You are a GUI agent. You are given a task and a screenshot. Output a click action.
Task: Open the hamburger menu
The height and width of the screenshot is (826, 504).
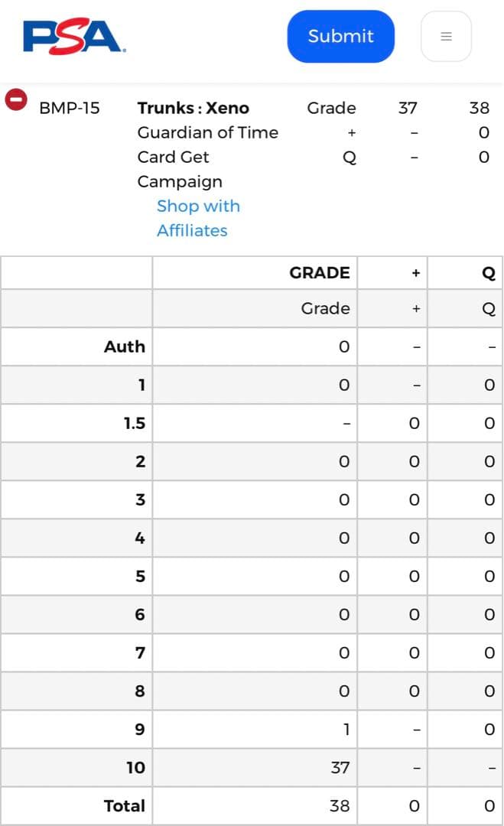pos(446,37)
